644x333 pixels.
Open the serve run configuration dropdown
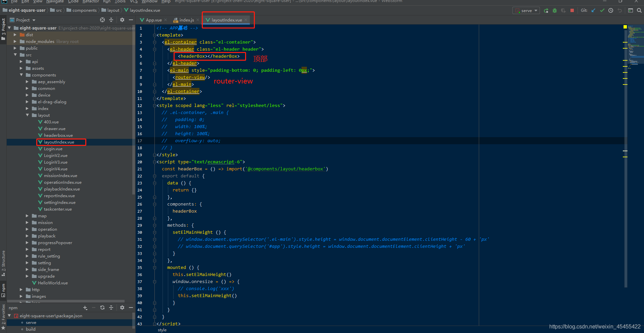pyautogui.click(x=526, y=11)
